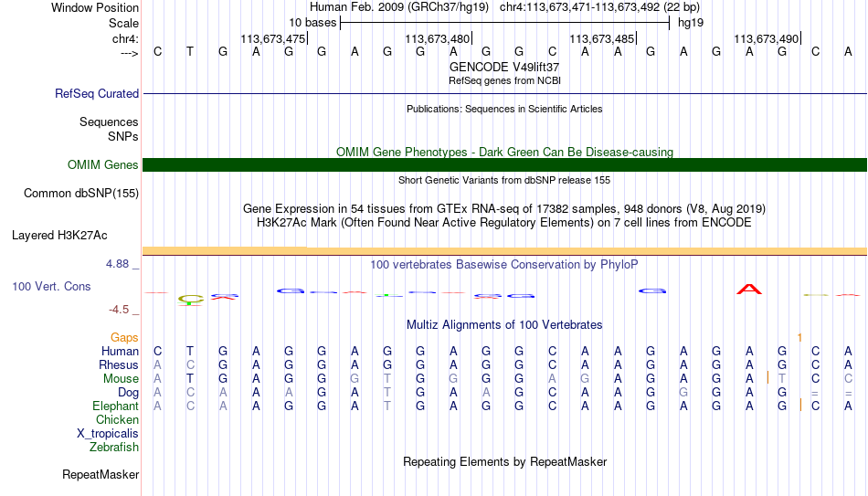
Task: Click the Common dbSNP(155) track label
Action: click(x=80, y=194)
